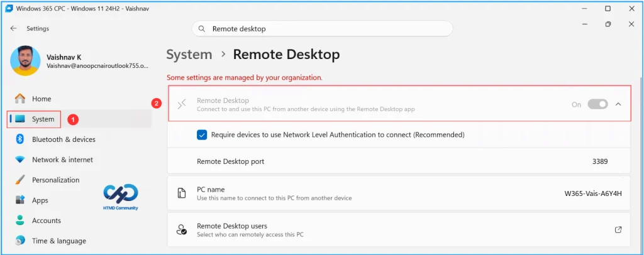
Task: Maximize the Windows 365 CPC window
Action: [608, 9]
